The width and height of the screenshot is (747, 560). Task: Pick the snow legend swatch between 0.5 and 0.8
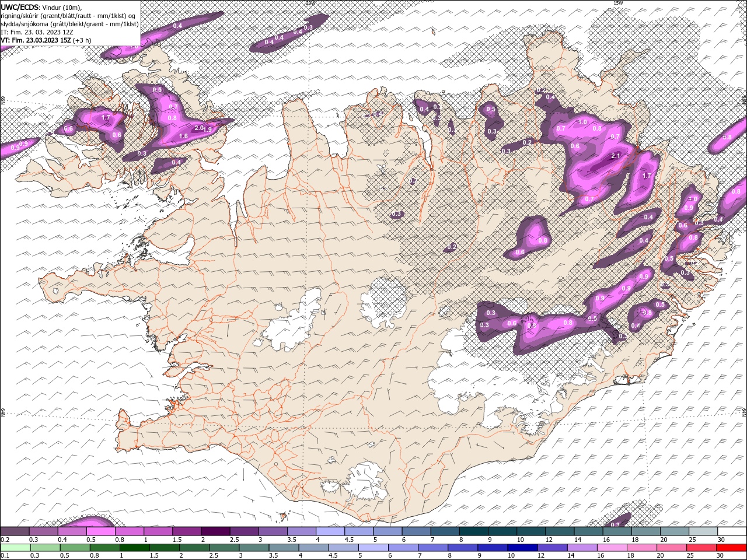click(x=100, y=531)
